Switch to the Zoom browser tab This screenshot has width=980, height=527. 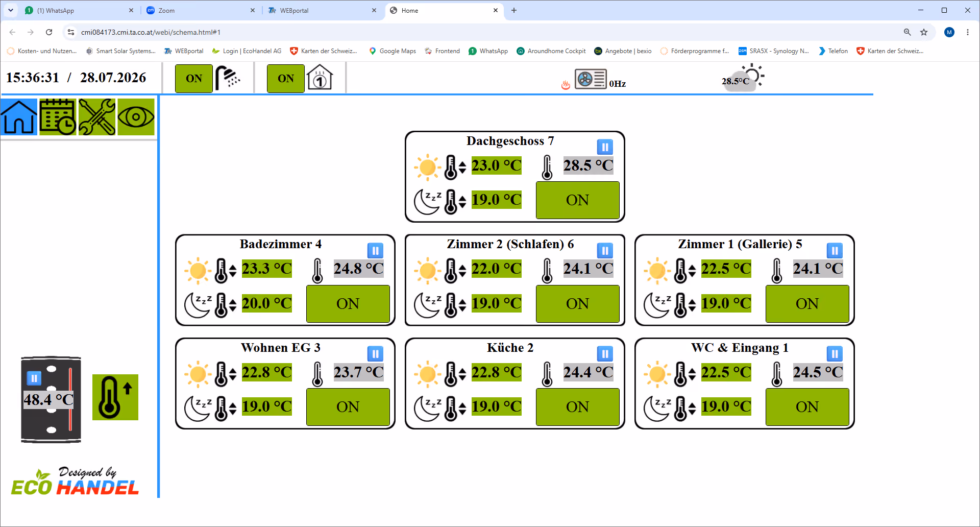click(201, 10)
